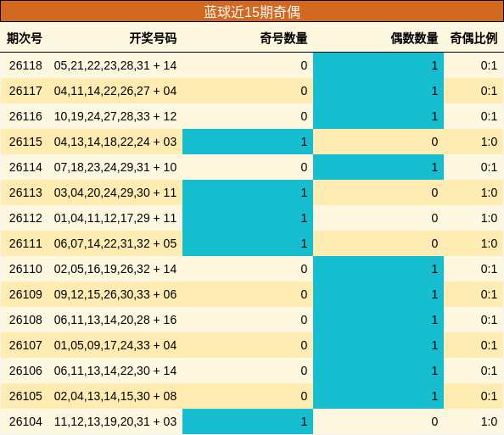Click odd count 0 in row 26116
The height and width of the screenshot is (435, 504).
point(304,116)
